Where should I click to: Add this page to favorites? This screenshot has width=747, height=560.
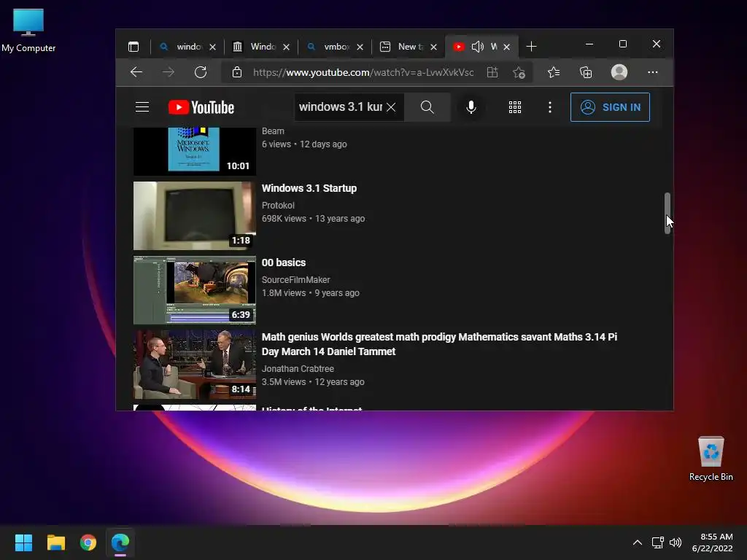coord(519,72)
